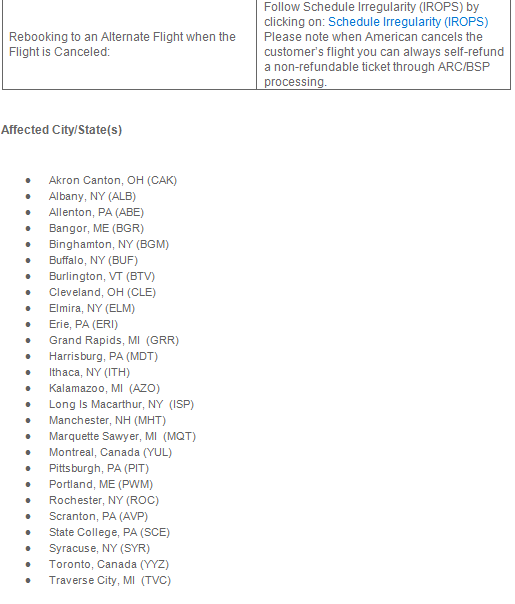The height and width of the screenshot is (604, 515).
Task: Click Kalamazoo, MI (AZO) entry
Action: pos(104,388)
